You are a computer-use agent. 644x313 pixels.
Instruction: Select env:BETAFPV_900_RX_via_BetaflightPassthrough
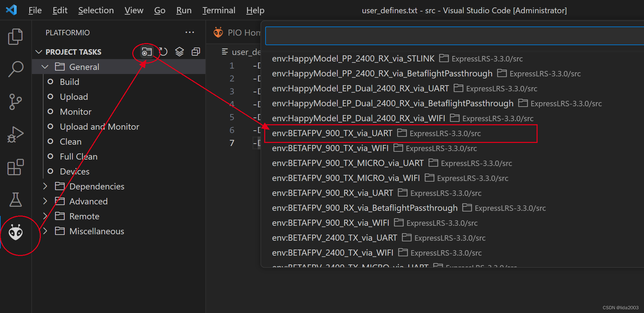(453, 208)
